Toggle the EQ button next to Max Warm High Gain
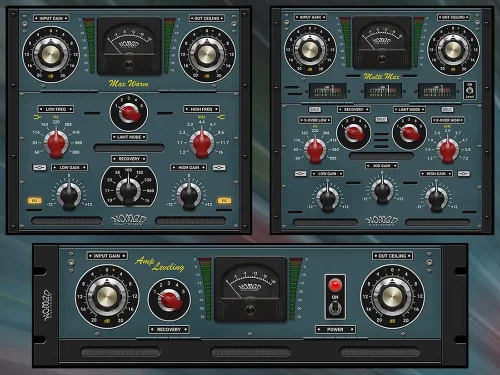Viewport: 500px width, 375px height. [x=224, y=201]
